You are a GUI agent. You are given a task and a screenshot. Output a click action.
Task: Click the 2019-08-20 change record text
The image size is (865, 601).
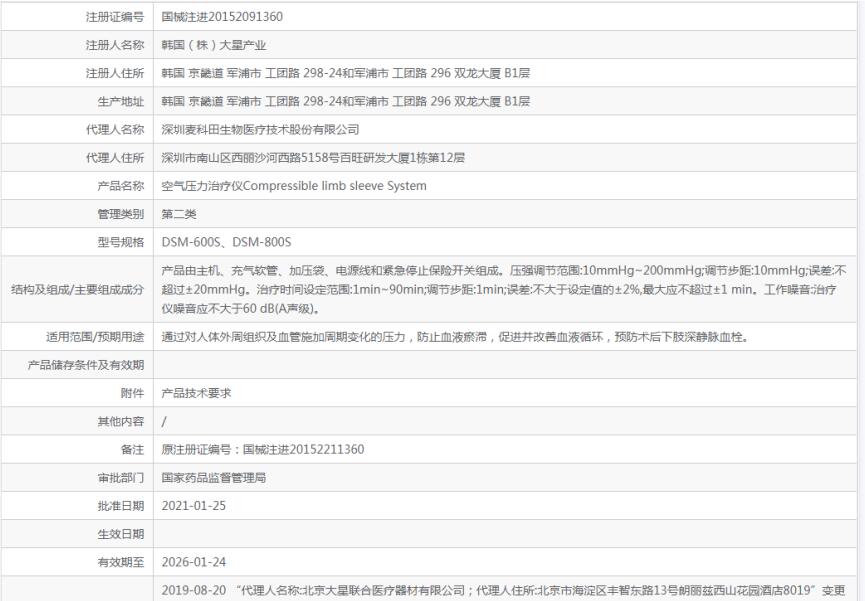pyautogui.click(x=503, y=590)
